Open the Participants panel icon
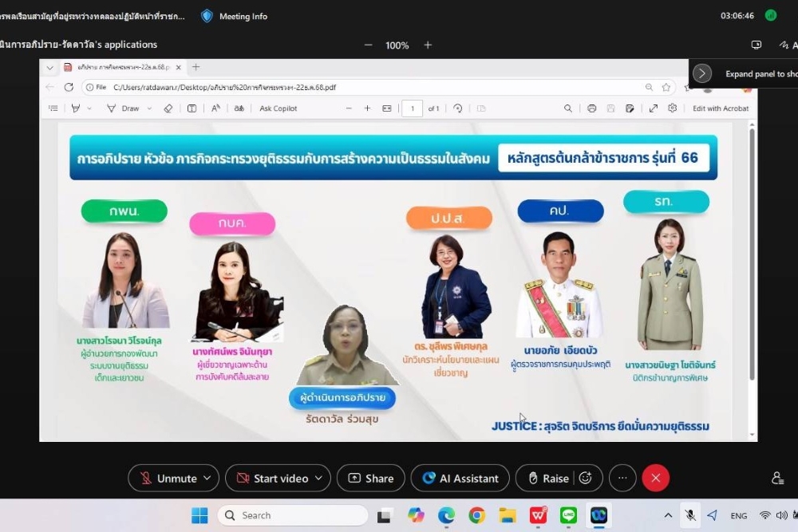The image size is (798, 532). coord(778,478)
